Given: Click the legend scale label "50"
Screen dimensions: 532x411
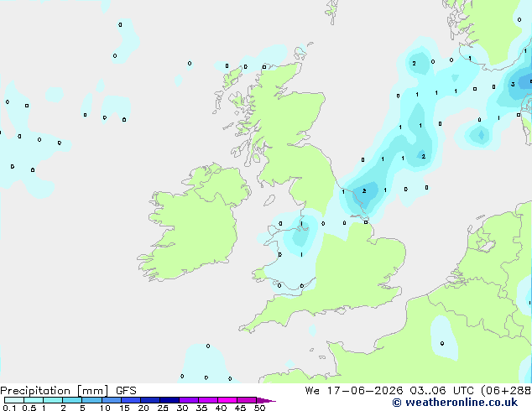Looking at the screenshot, I should pos(259,408).
